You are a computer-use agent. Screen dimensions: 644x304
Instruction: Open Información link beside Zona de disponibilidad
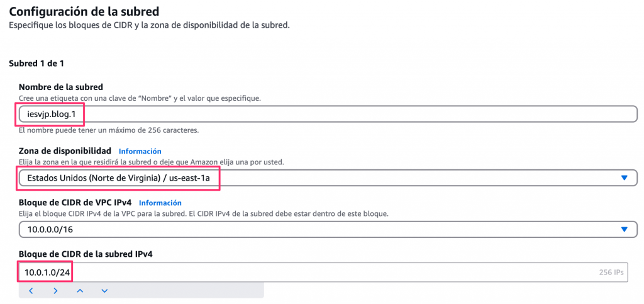click(x=140, y=152)
